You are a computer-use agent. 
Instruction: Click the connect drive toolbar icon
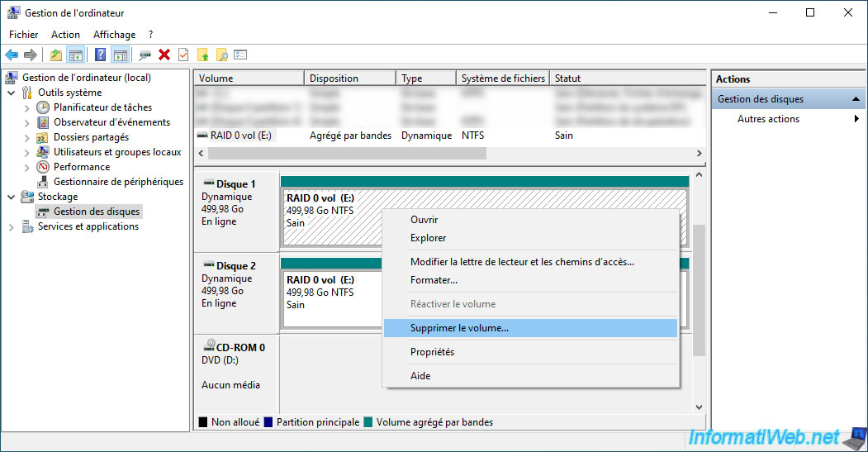(145, 55)
